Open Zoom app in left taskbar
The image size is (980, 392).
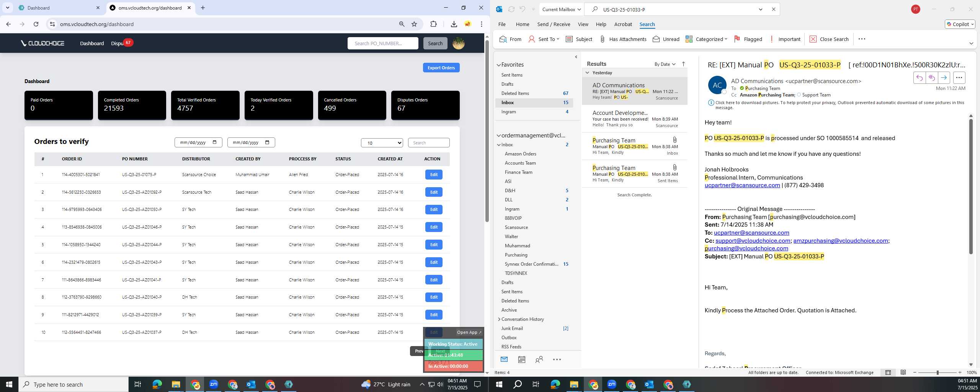tap(214, 384)
